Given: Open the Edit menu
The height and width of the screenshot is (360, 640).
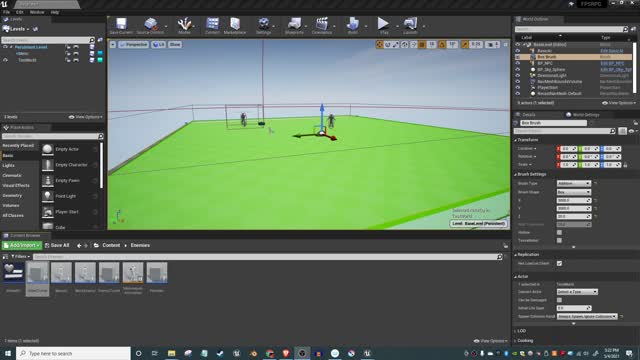Looking at the screenshot, I should 20,12.
